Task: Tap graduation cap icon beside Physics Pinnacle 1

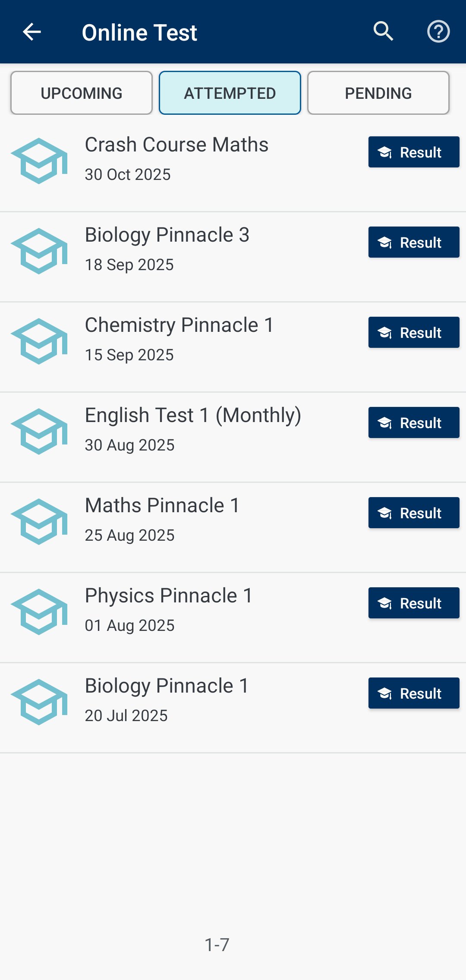Action: [39, 612]
